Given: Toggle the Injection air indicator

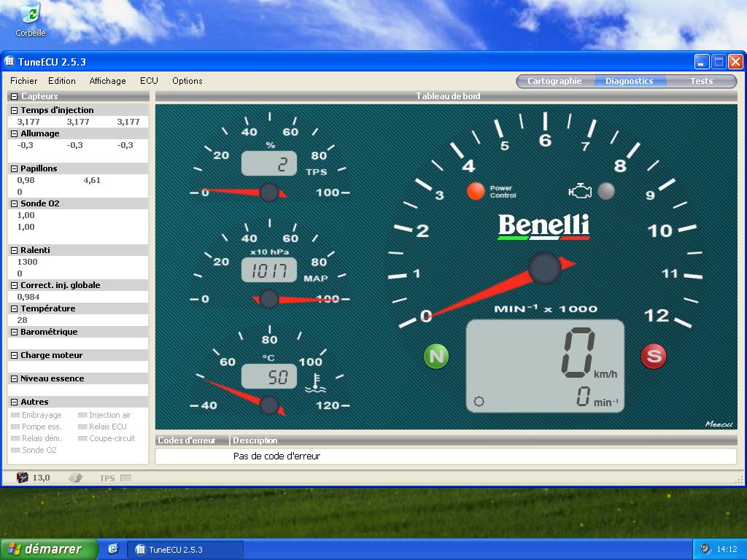Looking at the screenshot, I should [82, 415].
